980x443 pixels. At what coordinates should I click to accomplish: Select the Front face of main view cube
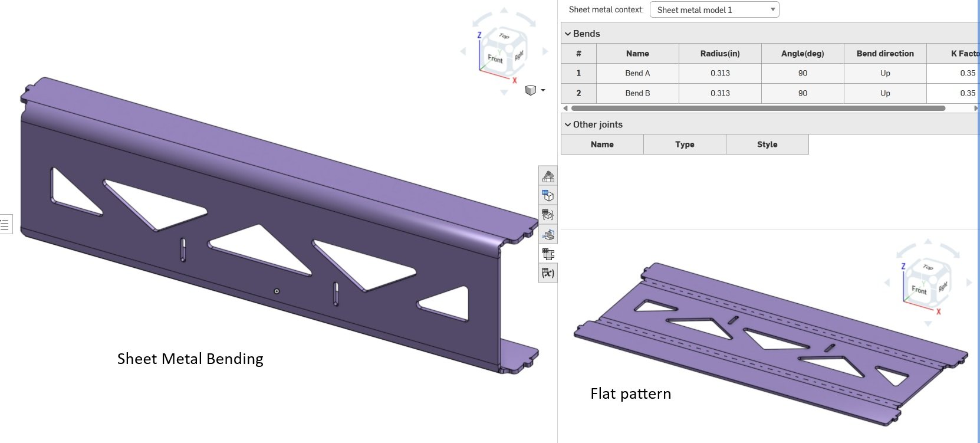pos(495,58)
